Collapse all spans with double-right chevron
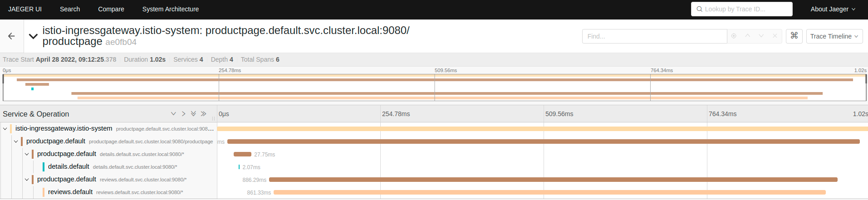The width and height of the screenshot is (868, 200). click(203, 114)
